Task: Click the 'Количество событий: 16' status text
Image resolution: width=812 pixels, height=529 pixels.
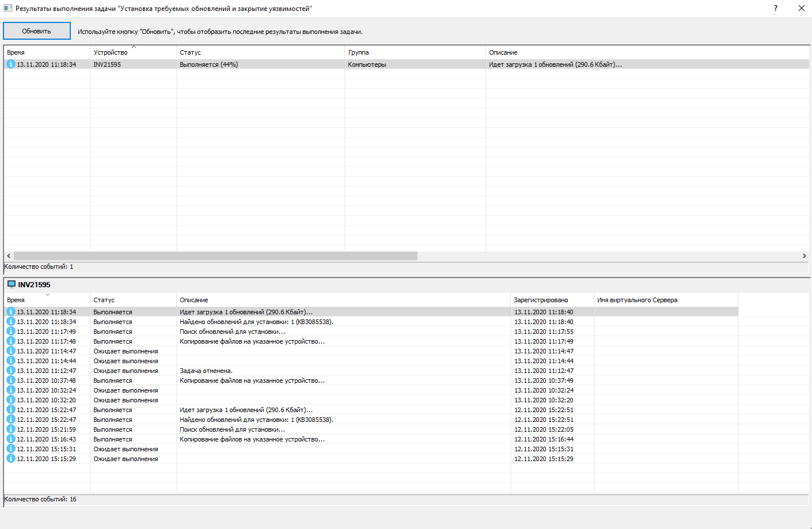Action: 40,499
